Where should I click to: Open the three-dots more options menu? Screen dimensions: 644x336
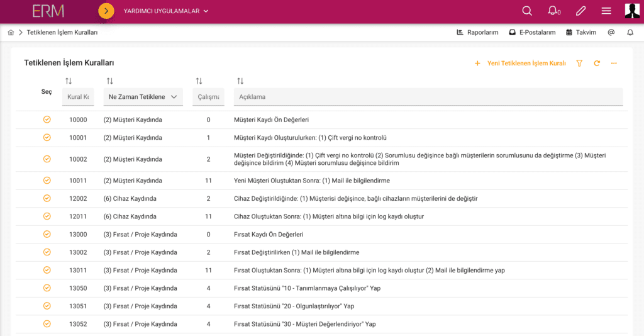click(x=614, y=64)
